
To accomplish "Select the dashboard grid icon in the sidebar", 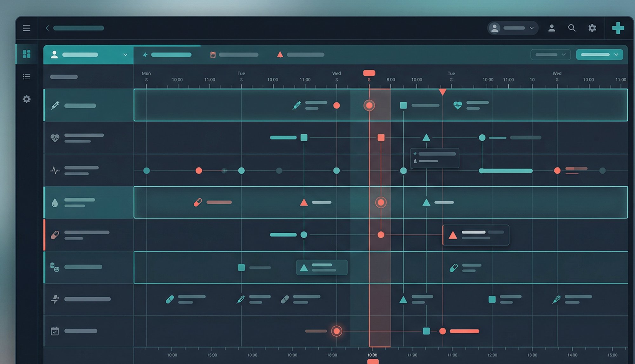I will coord(27,54).
